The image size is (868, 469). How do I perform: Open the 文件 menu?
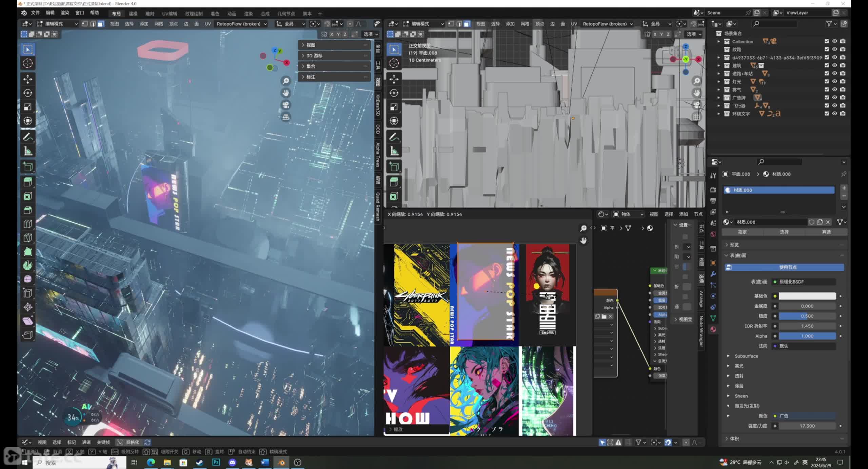(35, 13)
